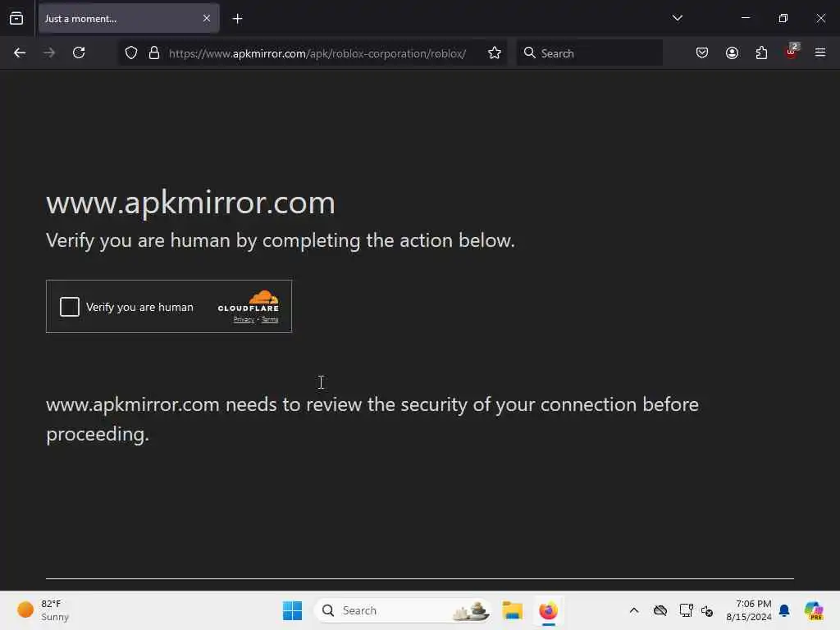The width and height of the screenshot is (840, 630).
Task: Launch Copilot preview from taskbar
Action: [x=814, y=610]
